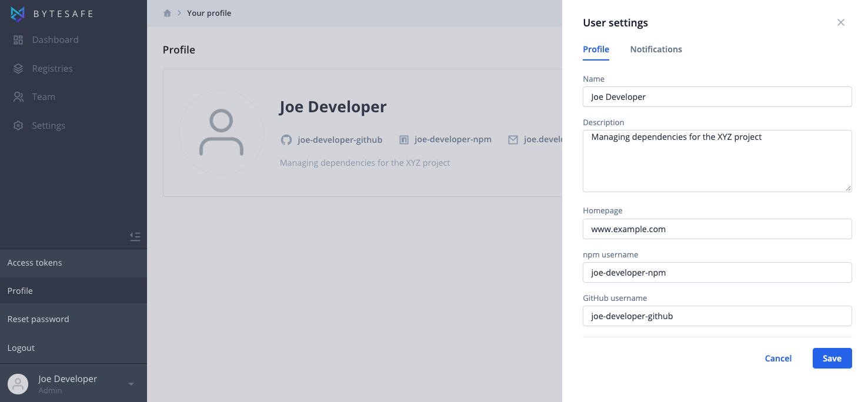Click the home breadcrumb icon
This screenshot has width=868, height=402.
[x=167, y=13]
